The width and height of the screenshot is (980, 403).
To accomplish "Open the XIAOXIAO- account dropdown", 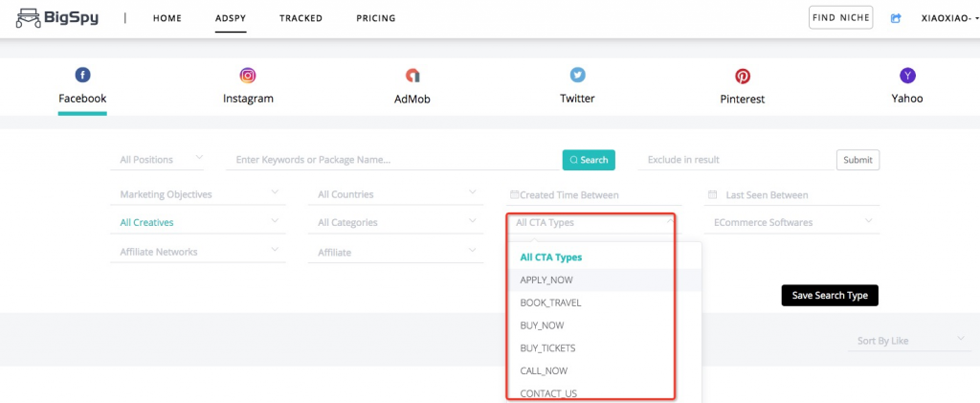I will pyautogui.click(x=950, y=18).
